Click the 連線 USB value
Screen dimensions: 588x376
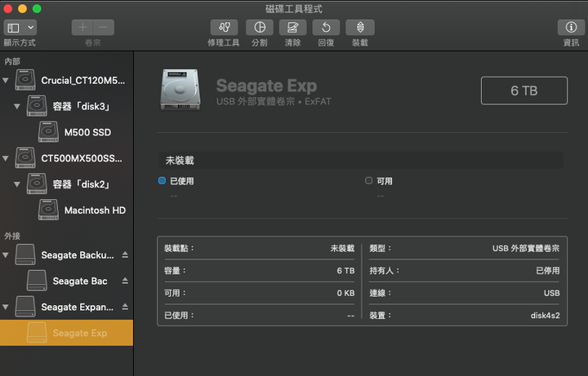(x=551, y=293)
